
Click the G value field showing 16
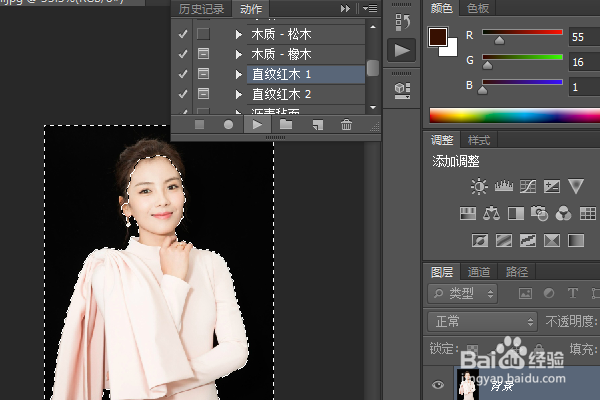(584, 62)
